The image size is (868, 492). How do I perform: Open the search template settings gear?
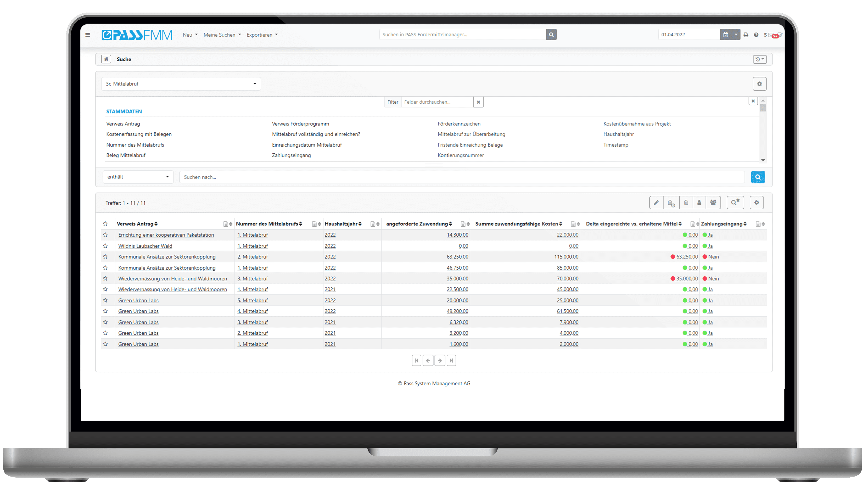click(x=760, y=84)
